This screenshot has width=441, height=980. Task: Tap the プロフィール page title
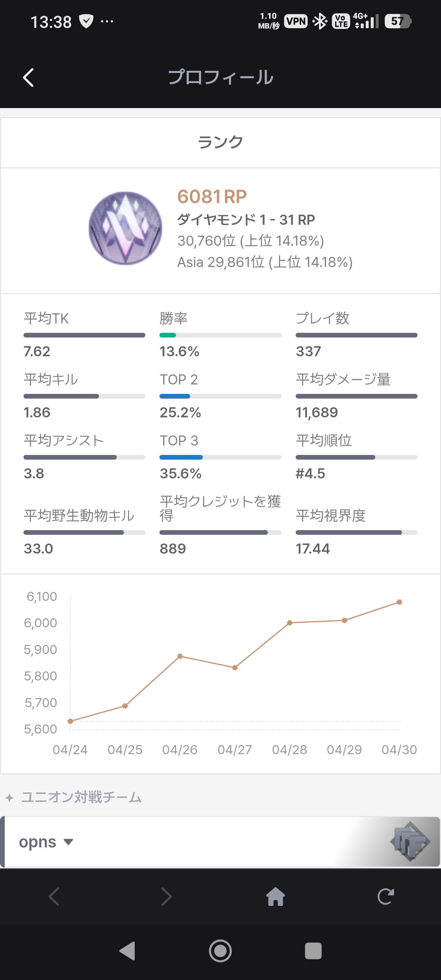[220, 77]
